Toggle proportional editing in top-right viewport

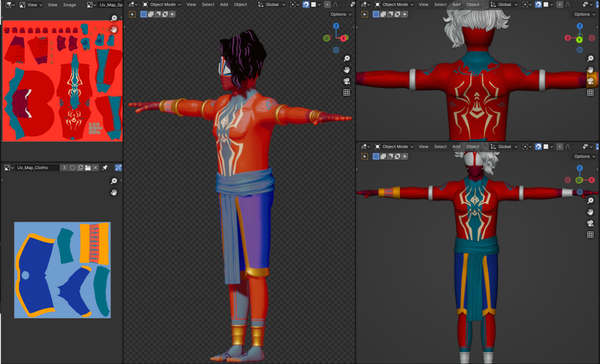point(559,5)
